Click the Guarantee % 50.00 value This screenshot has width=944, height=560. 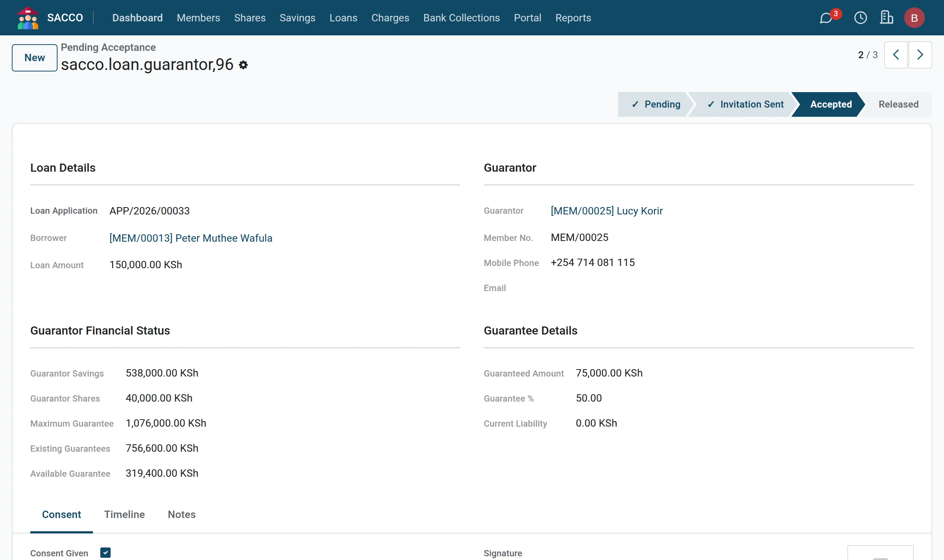[589, 398]
